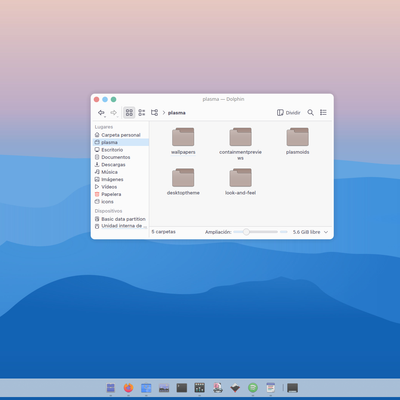Go to Escritorio in sidebar
The image size is (400, 400).
(120, 150)
